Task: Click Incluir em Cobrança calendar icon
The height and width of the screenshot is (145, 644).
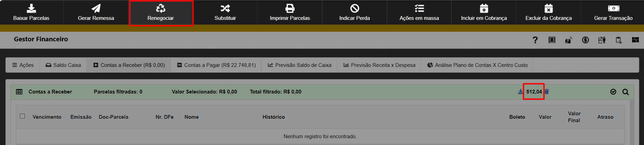Action: 484,8
